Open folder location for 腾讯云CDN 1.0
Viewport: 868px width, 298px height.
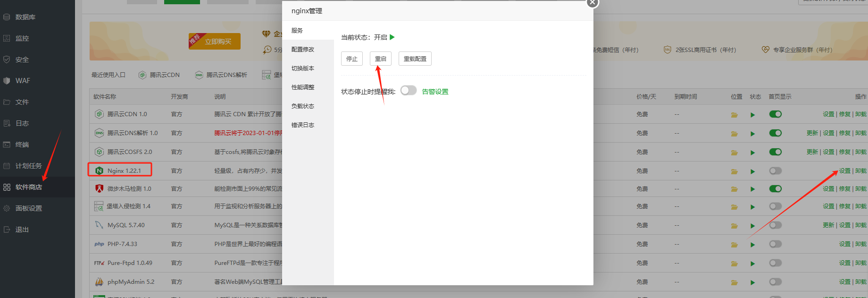click(734, 115)
